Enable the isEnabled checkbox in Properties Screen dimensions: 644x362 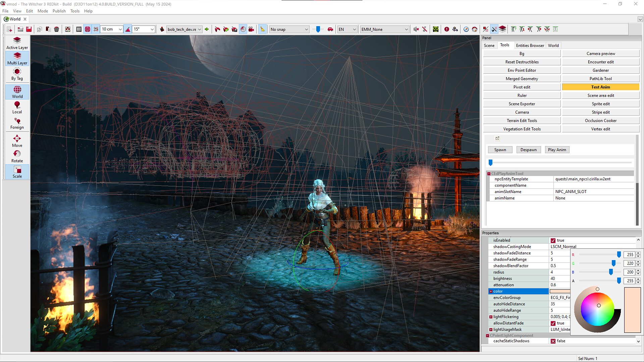(x=553, y=240)
